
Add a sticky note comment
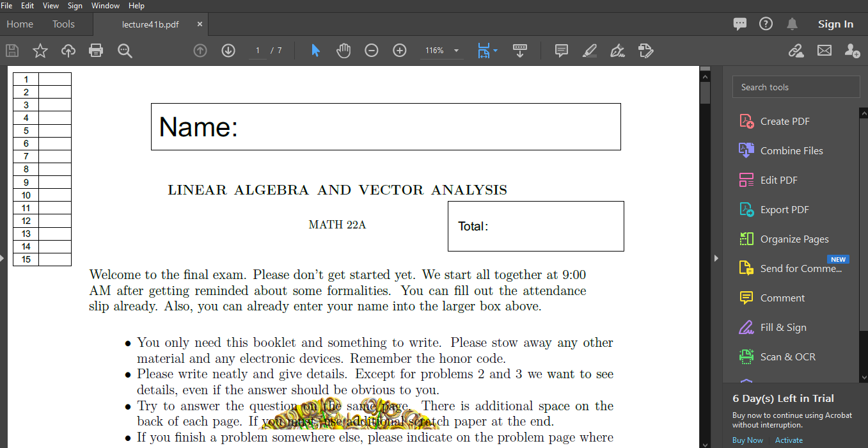click(562, 51)
